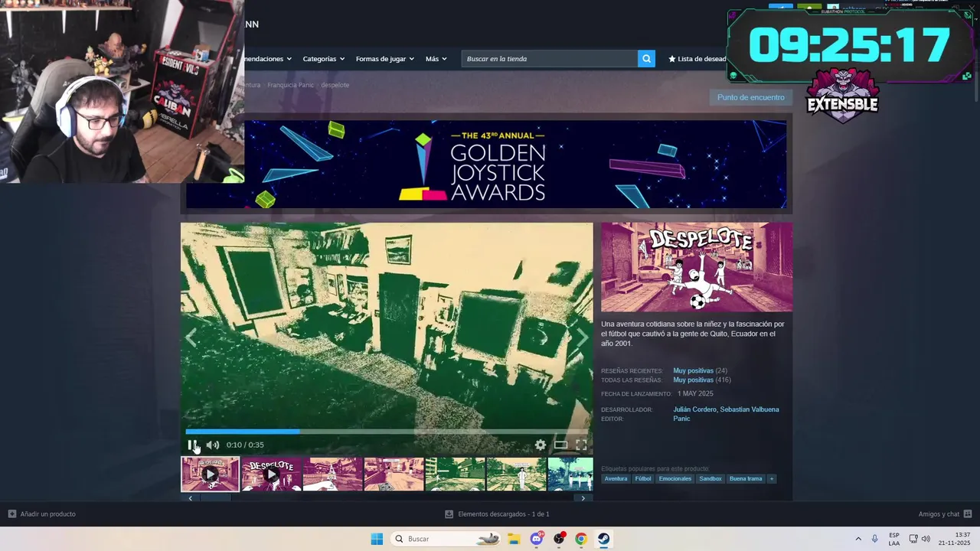Open Google Chrome from taskbar
This screenshot has width=980, height=551.
pos(581,539)
